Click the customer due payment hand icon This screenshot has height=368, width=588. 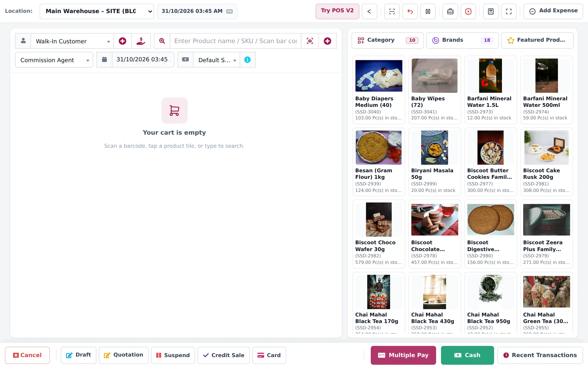(x=141, y=41)
